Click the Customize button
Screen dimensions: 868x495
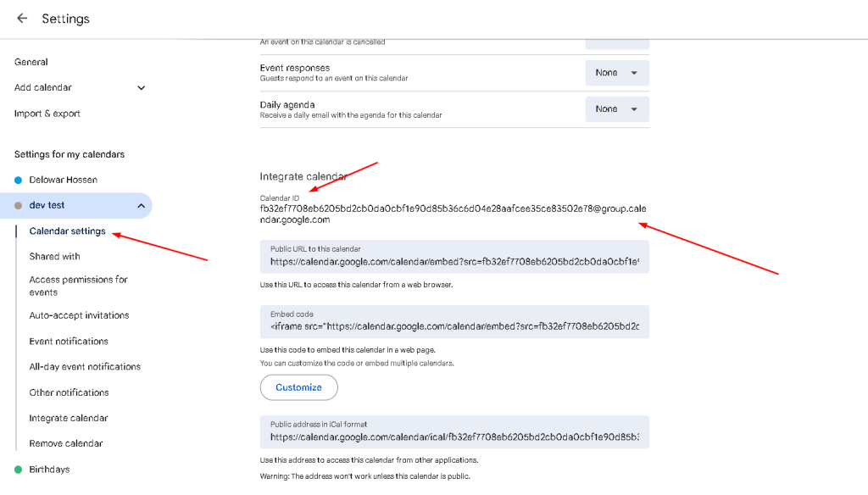click(298, 387)
